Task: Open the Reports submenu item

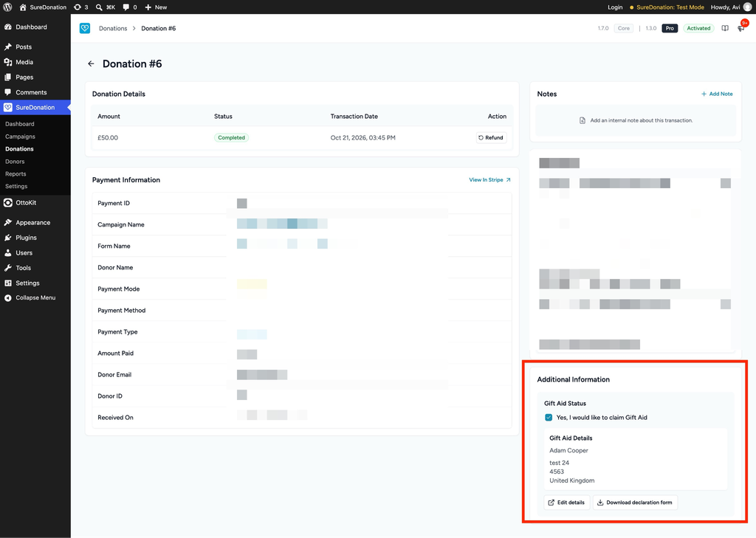Action: [16, 174]
